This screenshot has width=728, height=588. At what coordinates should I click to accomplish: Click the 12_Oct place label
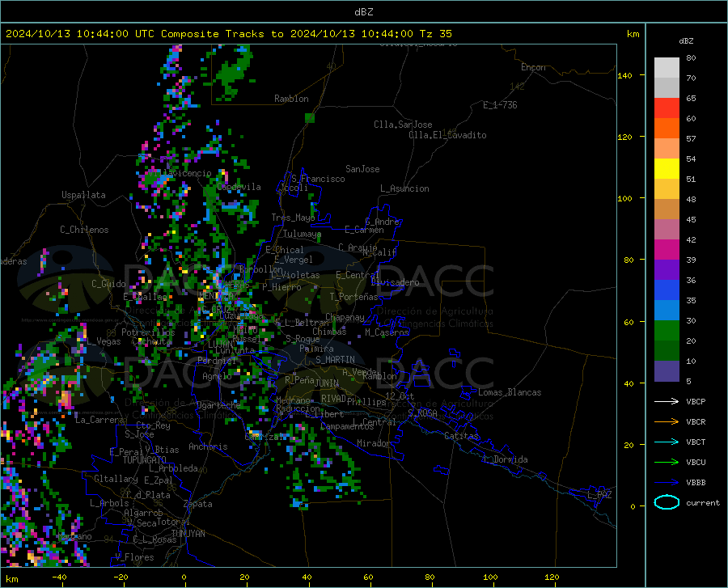click(400, 396)
